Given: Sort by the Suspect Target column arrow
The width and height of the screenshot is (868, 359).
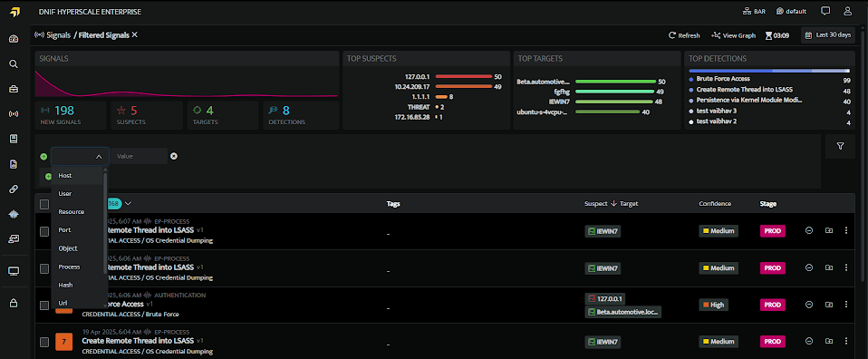Looking at the screenshot, I should pos(613,203).
